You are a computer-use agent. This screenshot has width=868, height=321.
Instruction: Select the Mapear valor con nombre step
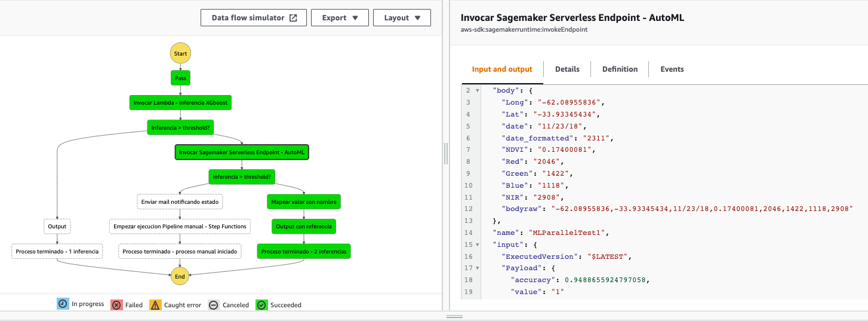click(304, 202)
